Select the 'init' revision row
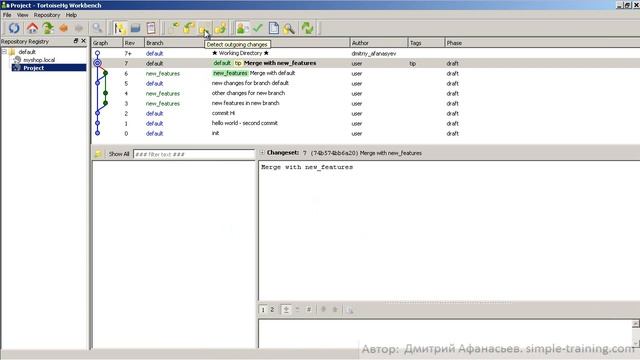 [x=365, y=133]
